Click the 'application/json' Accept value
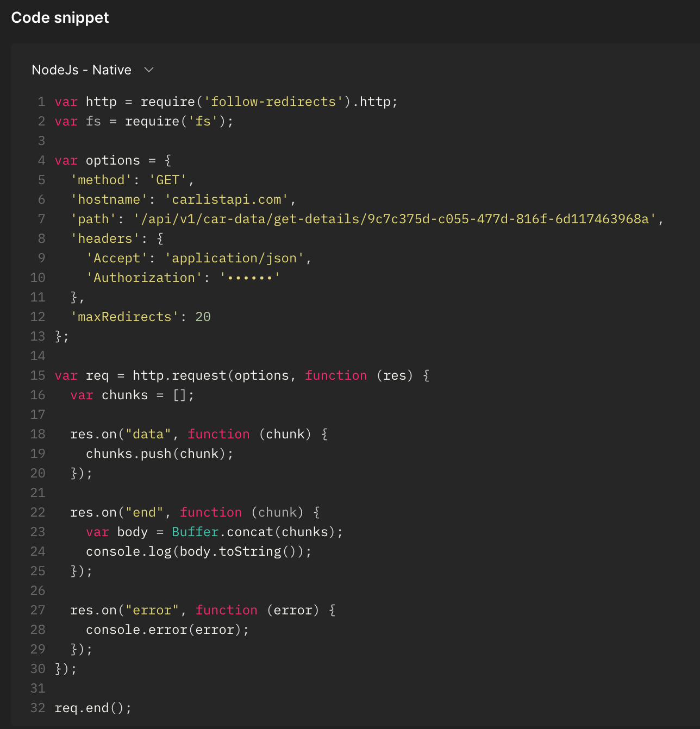The height and width of the screenshot is (729, 700). 234,258
